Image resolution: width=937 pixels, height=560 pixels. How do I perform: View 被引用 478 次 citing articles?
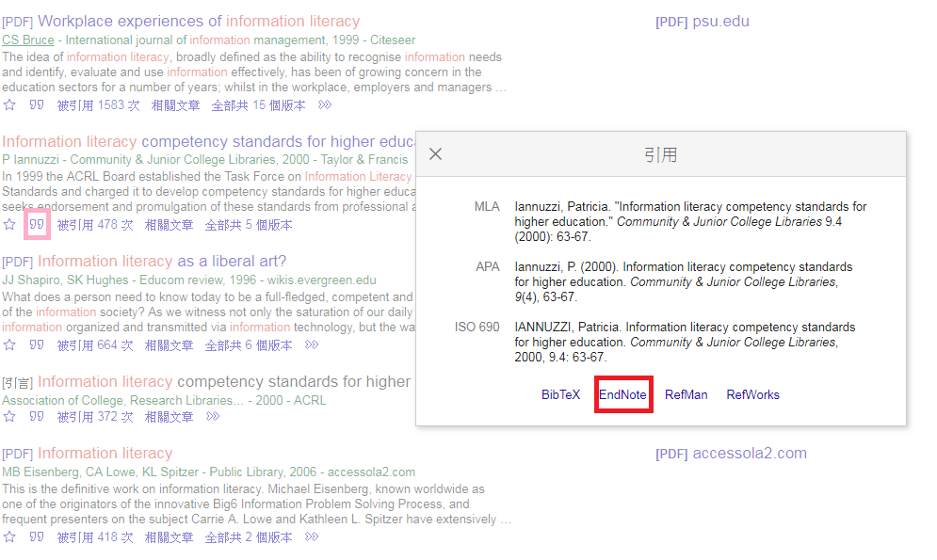95,225
